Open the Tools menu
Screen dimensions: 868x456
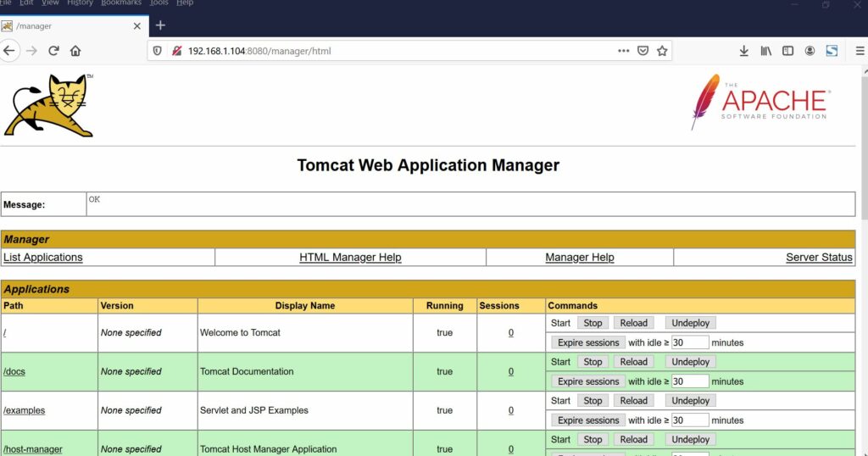159,3
